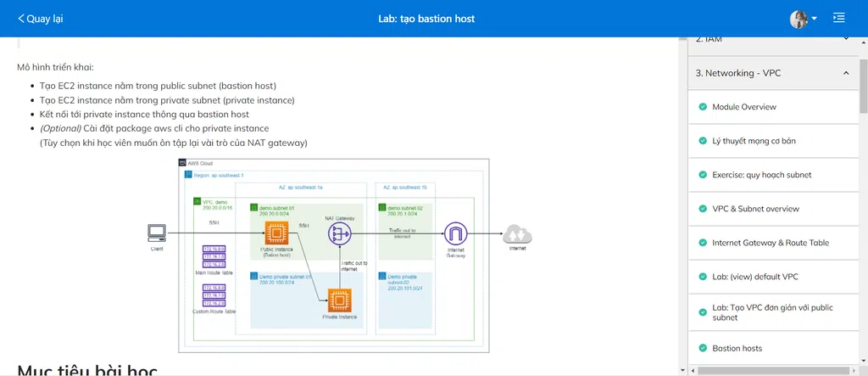Screen dimensions: 868x376
Task: Click the Public instance EC2 icon
Action: coord(277,233)
